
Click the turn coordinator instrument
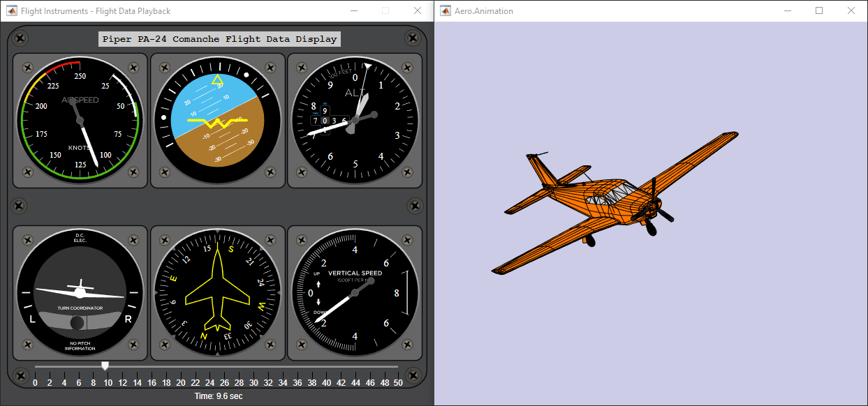(x=80, y=292)
